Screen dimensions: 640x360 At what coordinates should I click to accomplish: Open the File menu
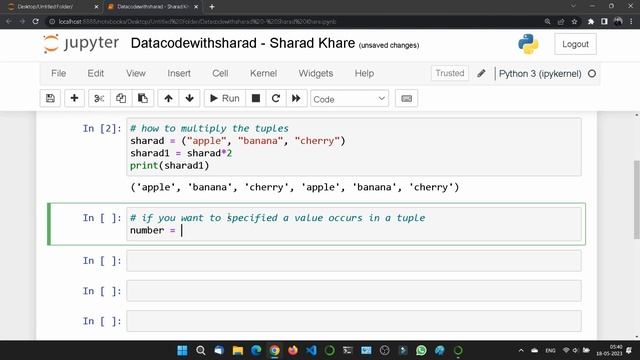coord(58,73)
